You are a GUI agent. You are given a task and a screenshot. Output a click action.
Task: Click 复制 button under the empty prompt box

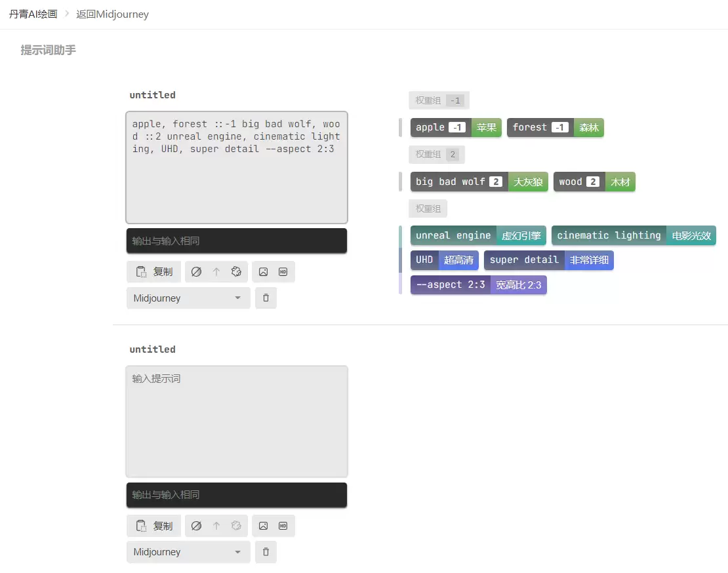153,526
